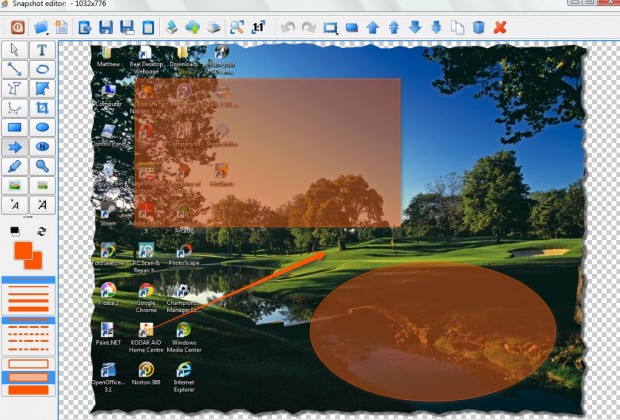Select the magnifier tool in the toolbox
This screenshot has width=620, height=420.
point(42,166)
